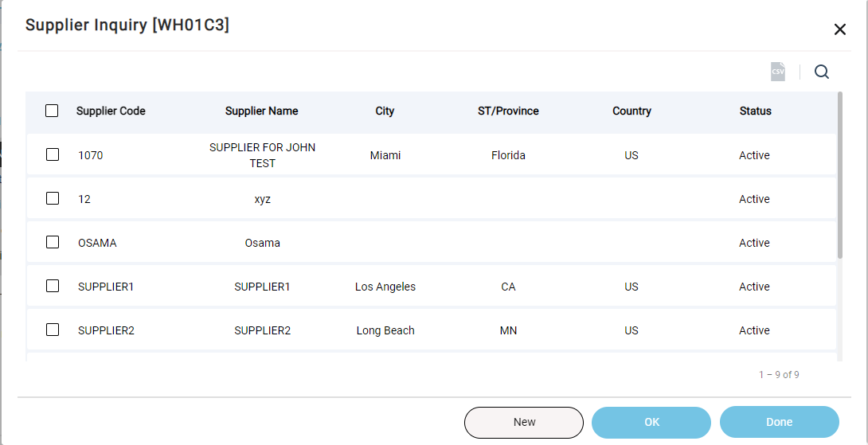
Task: Click the Status column header
Action: (x=755, y=111)
